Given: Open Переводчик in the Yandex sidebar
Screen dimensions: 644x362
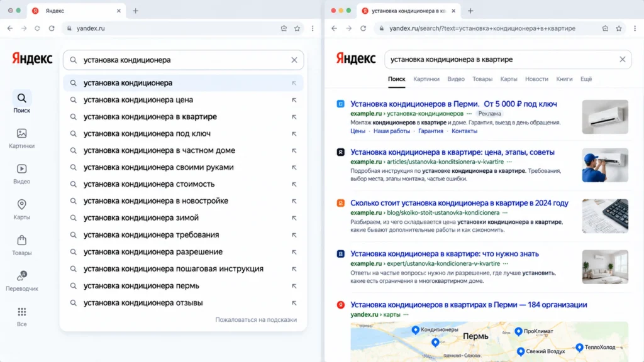Looking at the screenshot, I should coord(22,281).
